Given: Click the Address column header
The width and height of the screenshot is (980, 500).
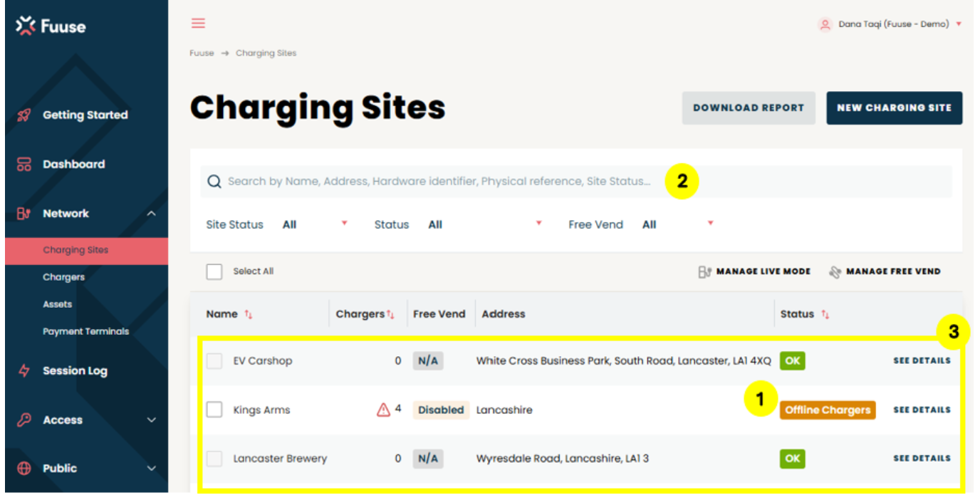Looking at the screenshot, I should pyautogui.click(x=504, y=314).
